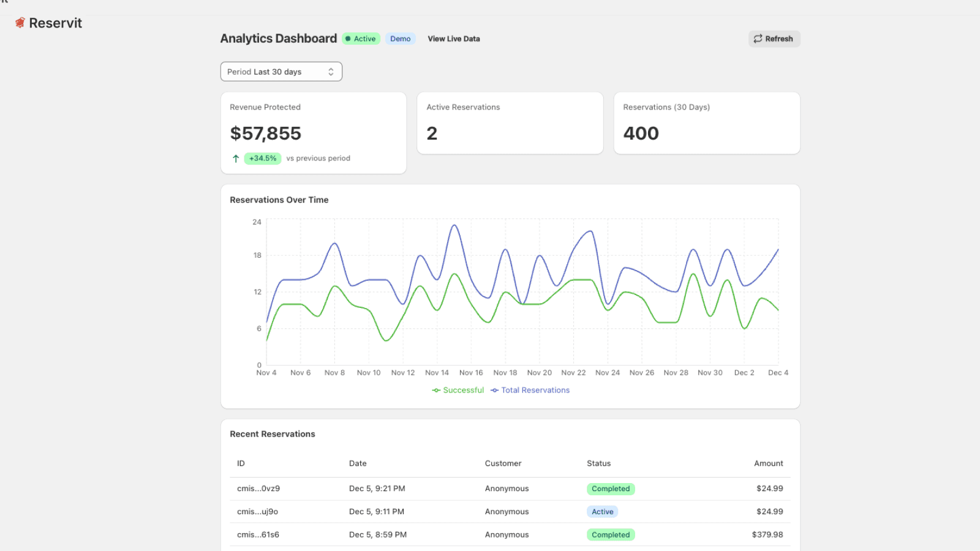Click the green dot in the Active badge
The width and height of the screenshot is (980, 551).
coord(350,39)
